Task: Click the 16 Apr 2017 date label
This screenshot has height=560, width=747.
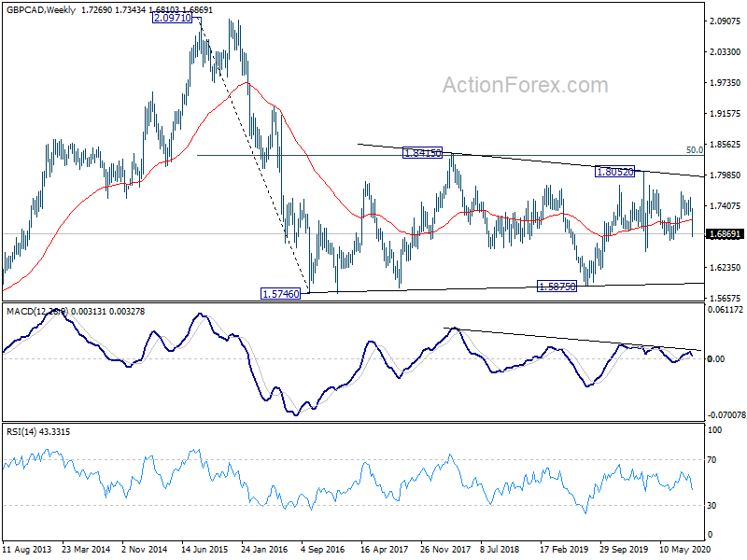Action: pyautogui.click(x=384, y=550)
